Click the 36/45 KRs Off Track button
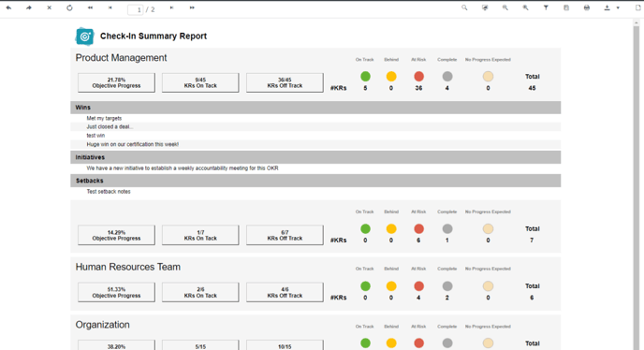 (x=285, y=82)
